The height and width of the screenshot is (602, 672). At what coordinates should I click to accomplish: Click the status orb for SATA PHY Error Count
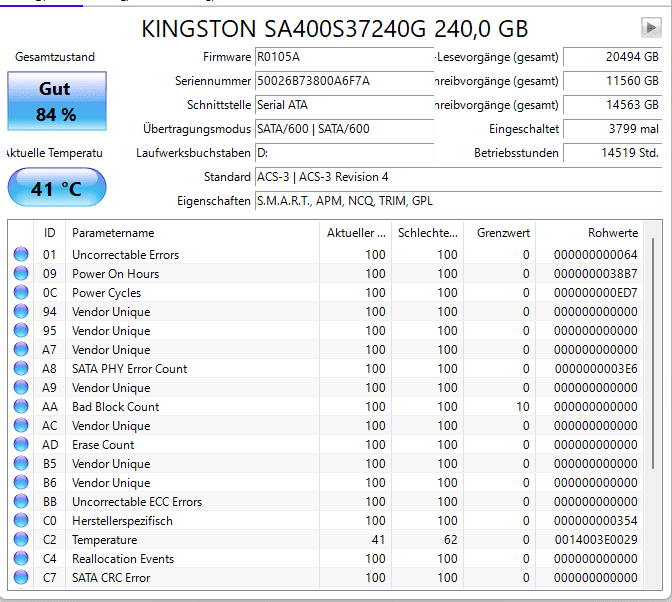click(x=21, y=368)
